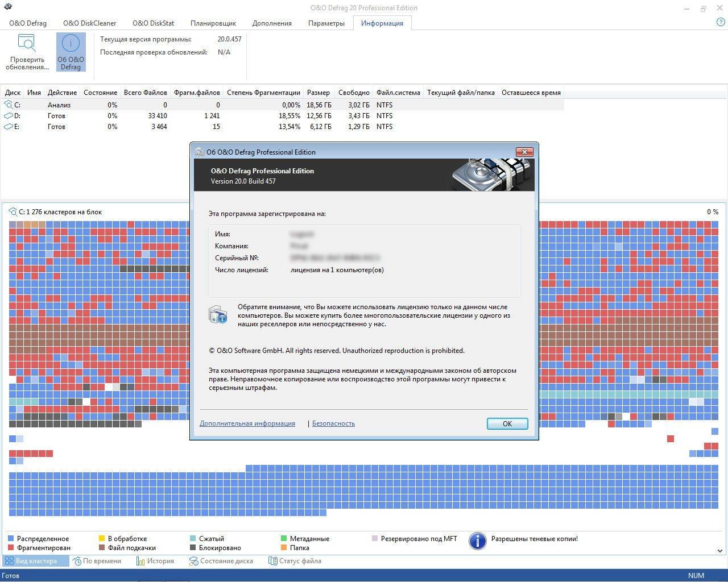
Task: Open the Планировщик tab
Action: [213, 23]
